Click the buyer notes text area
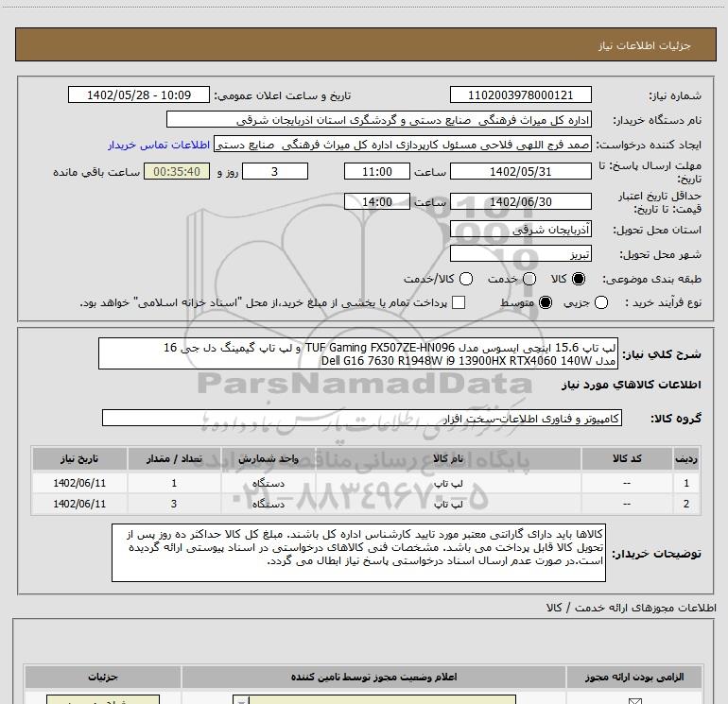This screenshot has width=728, height=704. (358, 552)
